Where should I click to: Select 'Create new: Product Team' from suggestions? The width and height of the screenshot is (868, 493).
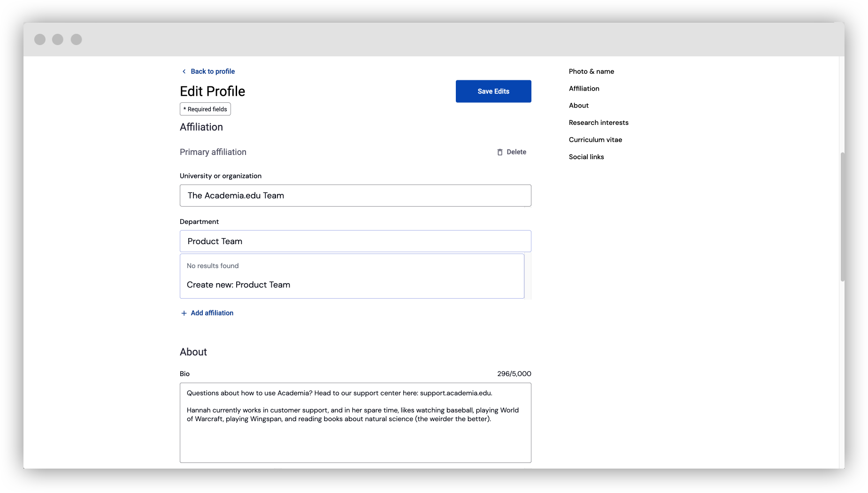(x=238, y=285)
